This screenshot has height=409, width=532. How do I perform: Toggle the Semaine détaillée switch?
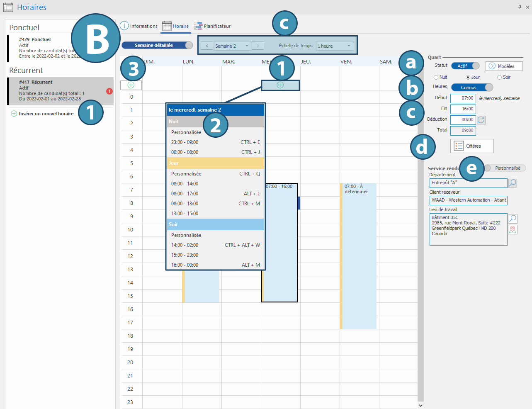[157, 45]
